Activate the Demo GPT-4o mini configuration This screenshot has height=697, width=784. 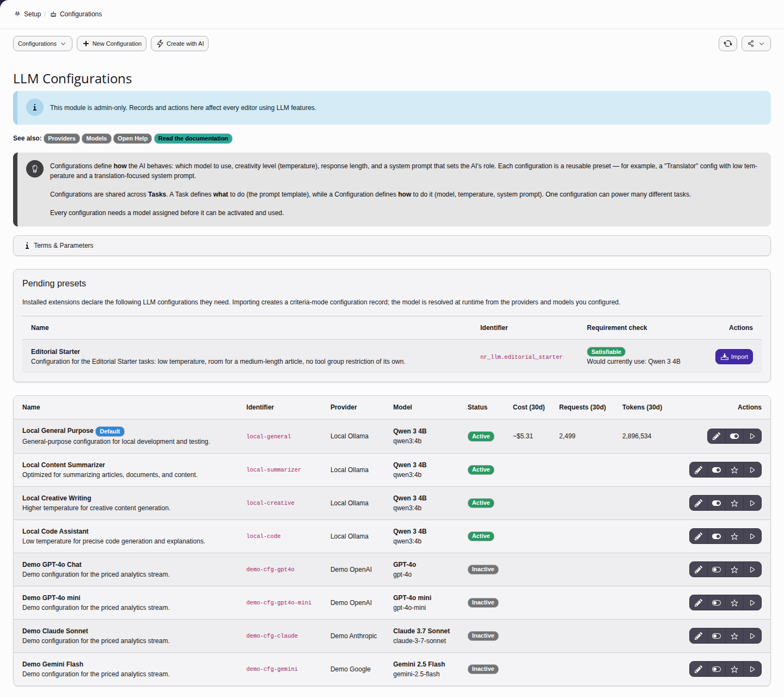[716, 603]
